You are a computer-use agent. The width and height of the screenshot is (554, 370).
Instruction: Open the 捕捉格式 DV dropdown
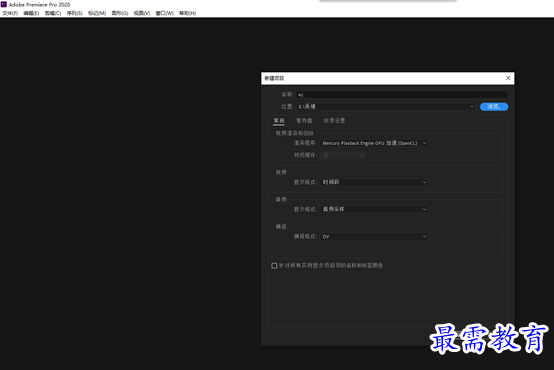[374, 236]
